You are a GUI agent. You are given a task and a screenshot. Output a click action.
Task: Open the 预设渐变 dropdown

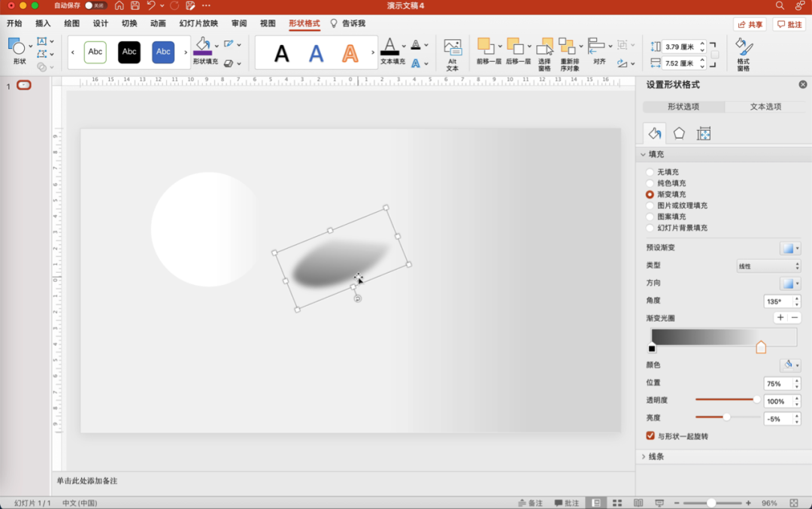[x=790, y=248]
